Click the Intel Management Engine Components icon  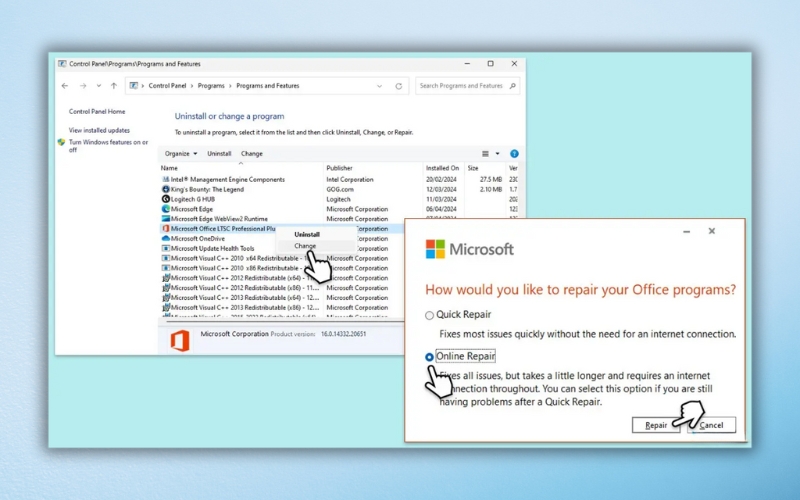click(x=165, y=180)
